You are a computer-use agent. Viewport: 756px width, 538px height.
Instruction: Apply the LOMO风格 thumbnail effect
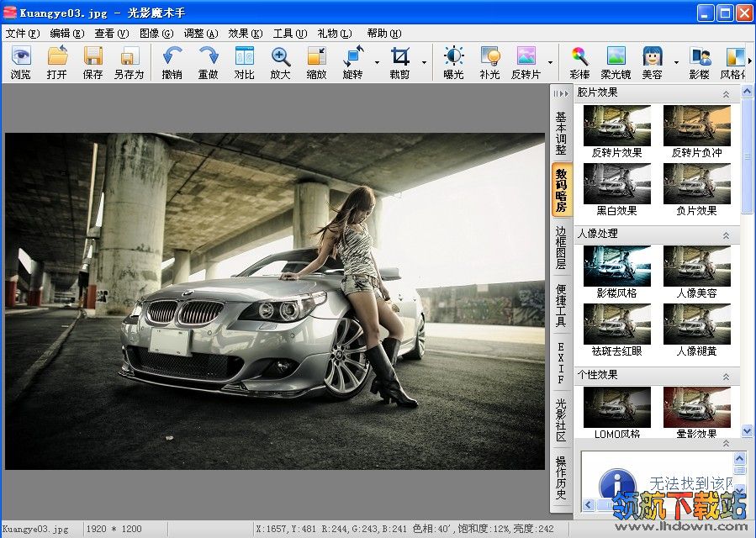(616, 413)
